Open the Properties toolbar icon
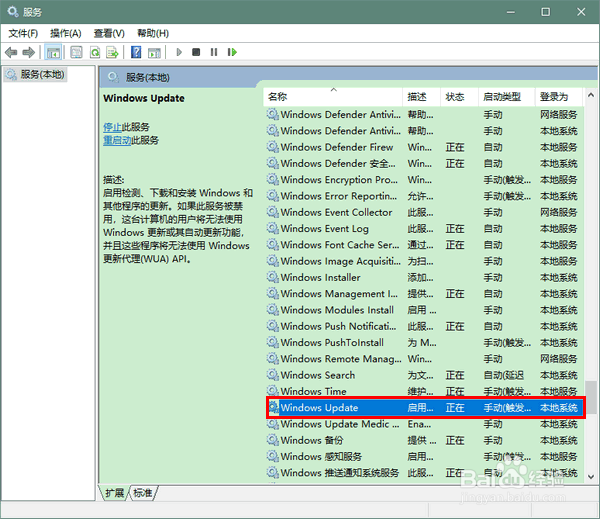This screenshot has height=519, width=600. [x=76, y=52]
